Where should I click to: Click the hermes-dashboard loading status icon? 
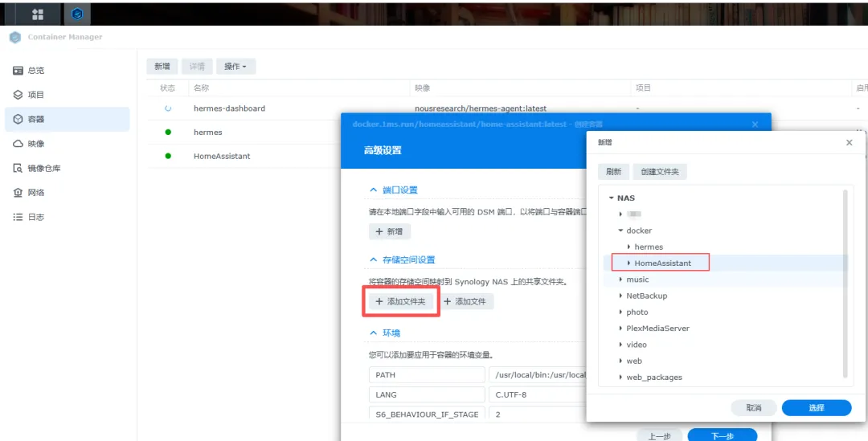point(168,108)
